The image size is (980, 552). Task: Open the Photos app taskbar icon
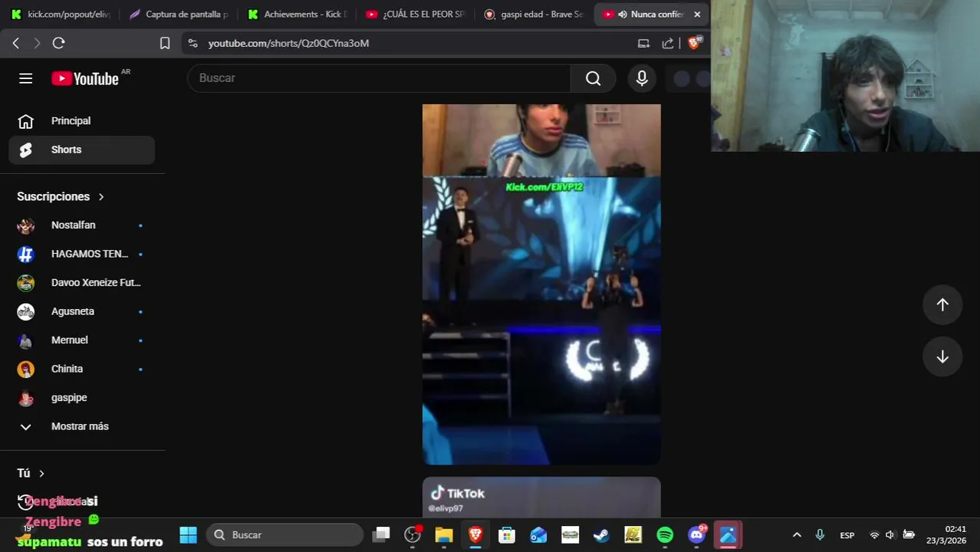[728, 535]
